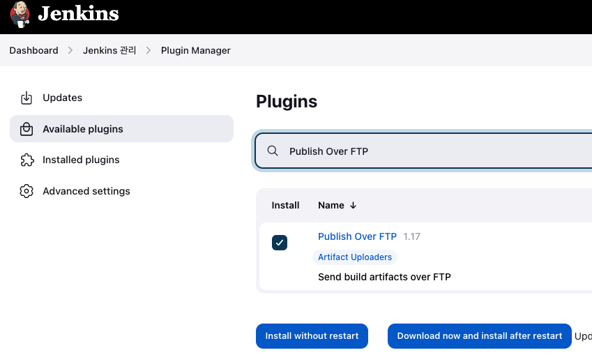The image size is (592, 364).
Task: Open the Updates sidebar tab
Action: (121, 98)
